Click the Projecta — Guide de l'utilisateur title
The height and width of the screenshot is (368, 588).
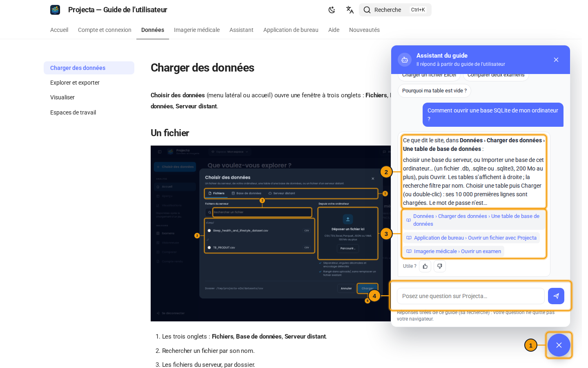point(118,10)
